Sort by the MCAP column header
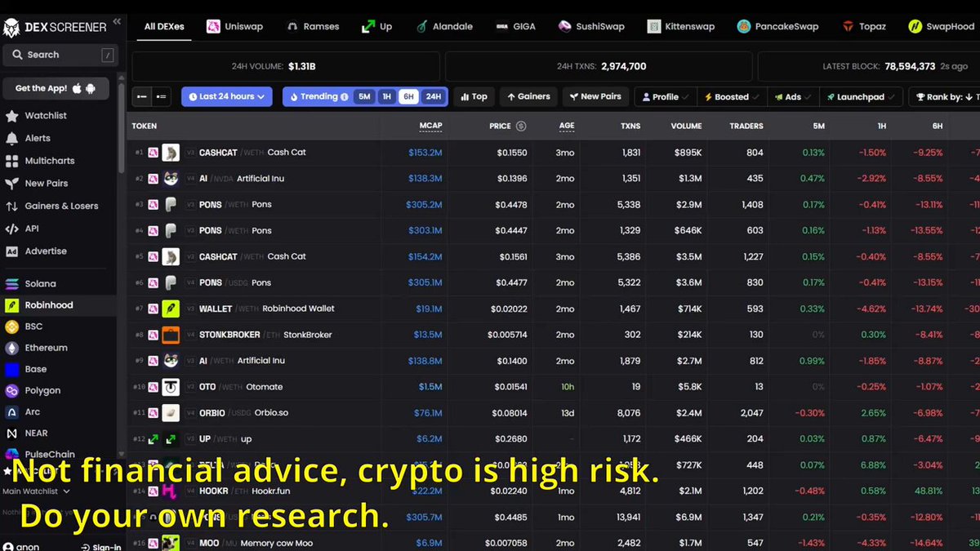The height and width of the screenshot is (551, 980). (430, 127)
